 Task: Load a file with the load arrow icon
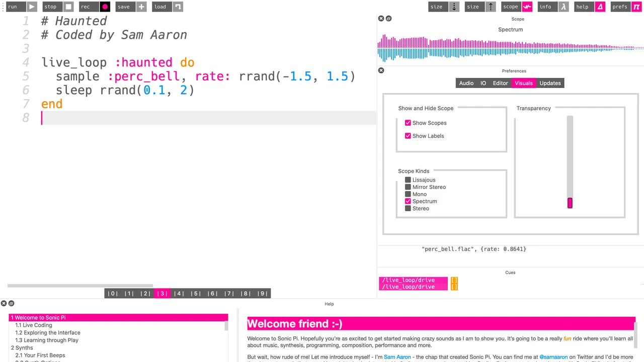point(178,7)
